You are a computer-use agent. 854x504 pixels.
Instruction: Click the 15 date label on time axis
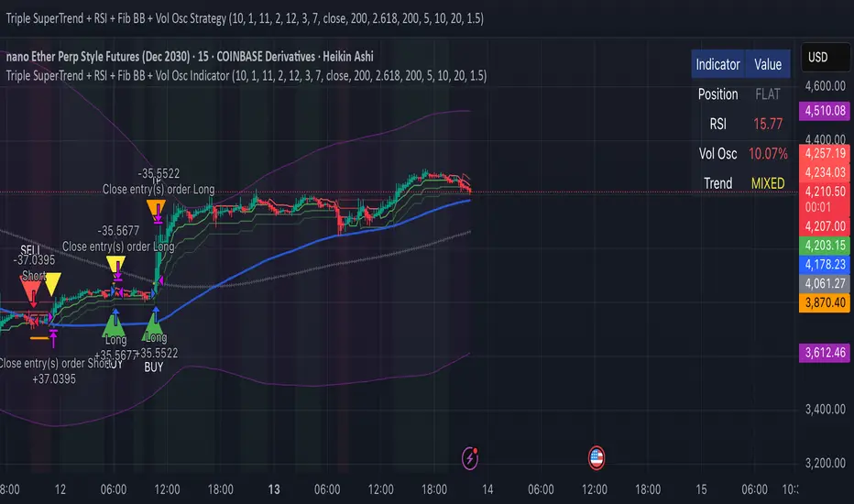[702, 489]
